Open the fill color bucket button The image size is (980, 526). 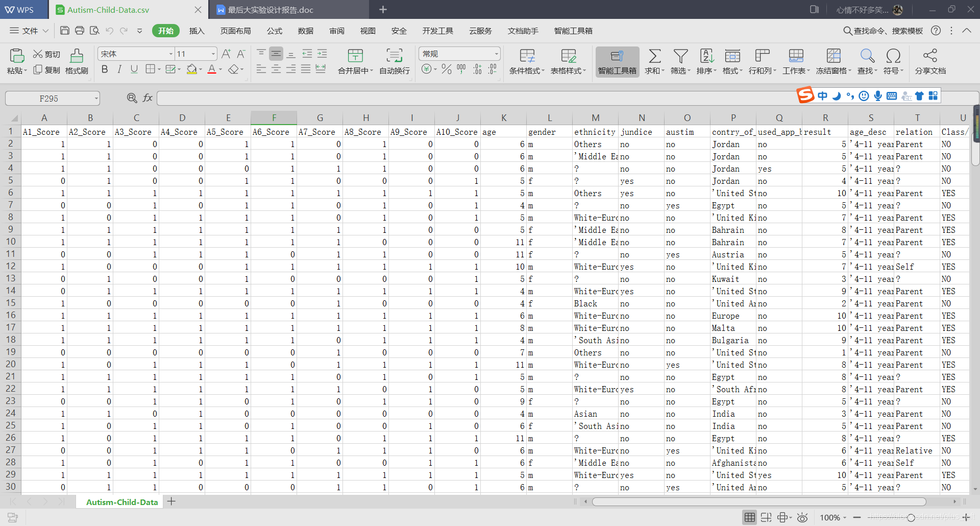(192, 69)
